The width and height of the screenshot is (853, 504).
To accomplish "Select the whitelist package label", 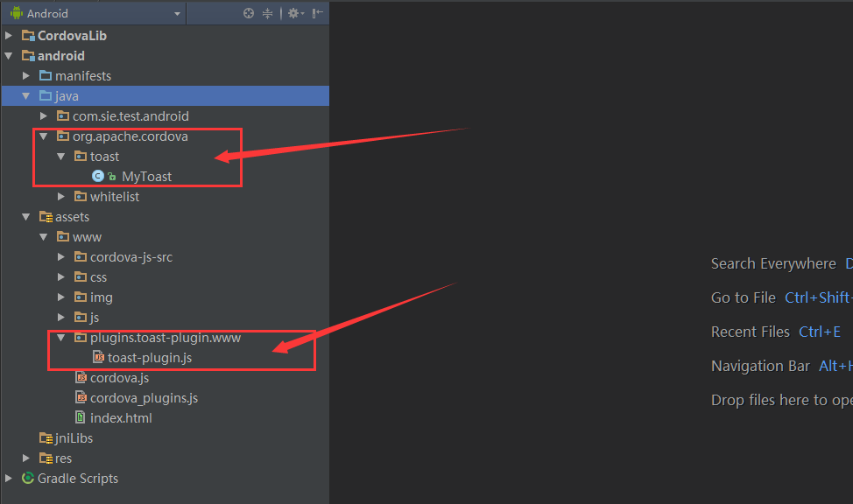I will tap(115, 197).
